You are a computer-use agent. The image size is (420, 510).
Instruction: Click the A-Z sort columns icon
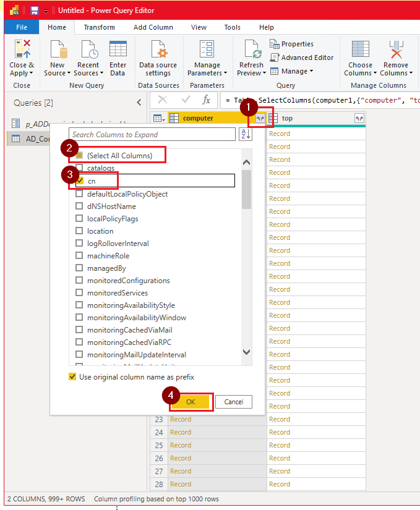pos(246,134)
